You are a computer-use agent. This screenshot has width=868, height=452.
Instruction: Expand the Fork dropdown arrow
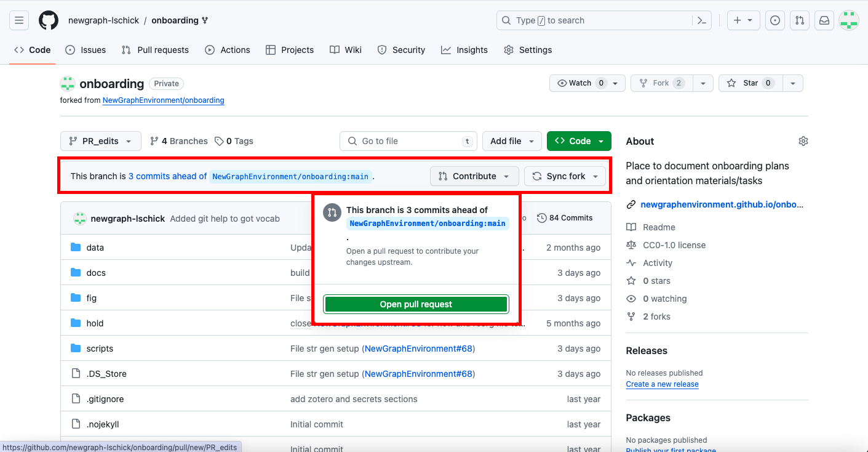click(x=703, y=83)
